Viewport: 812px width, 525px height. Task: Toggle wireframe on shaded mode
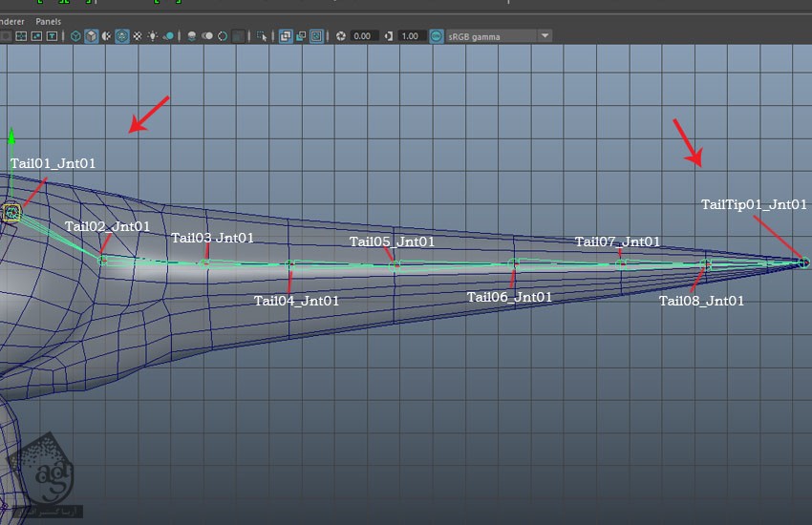[x=122, y=36]
